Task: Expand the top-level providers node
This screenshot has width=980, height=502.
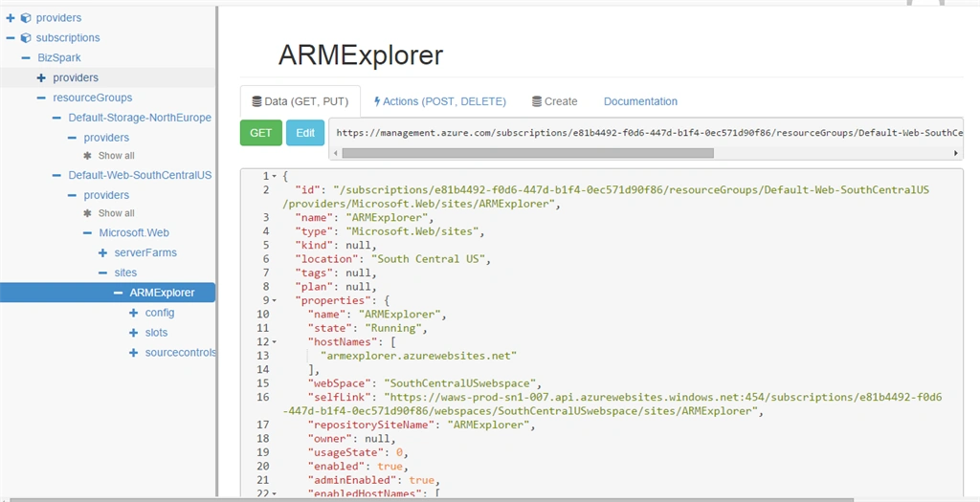Action: point(10,18)
